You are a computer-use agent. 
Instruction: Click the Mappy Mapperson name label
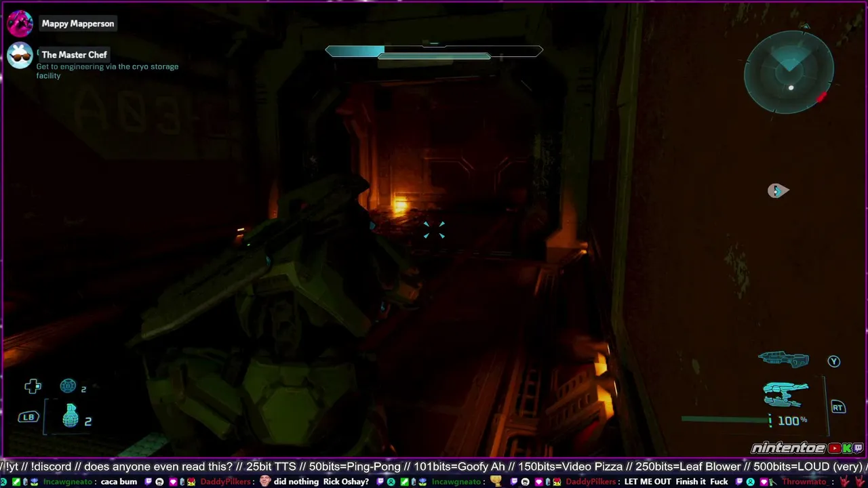click(78, 24)
